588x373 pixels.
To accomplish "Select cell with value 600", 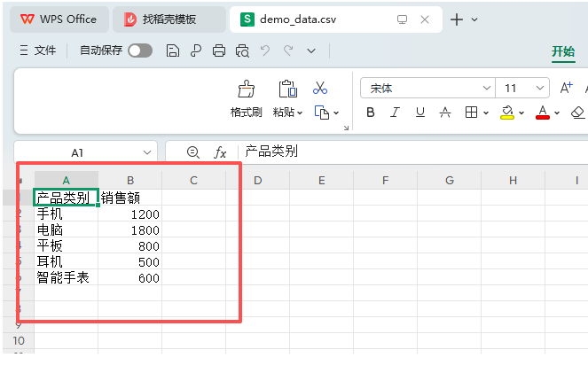I will 130,277.
